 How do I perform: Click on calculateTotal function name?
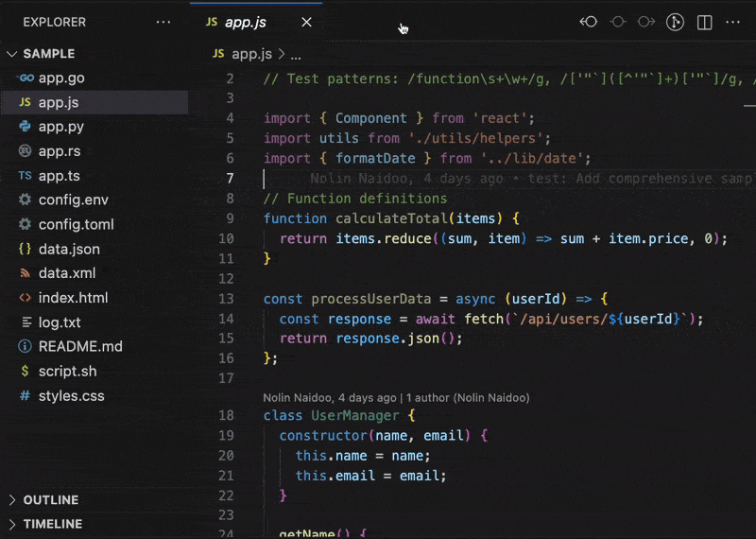(x=391, y=218)
